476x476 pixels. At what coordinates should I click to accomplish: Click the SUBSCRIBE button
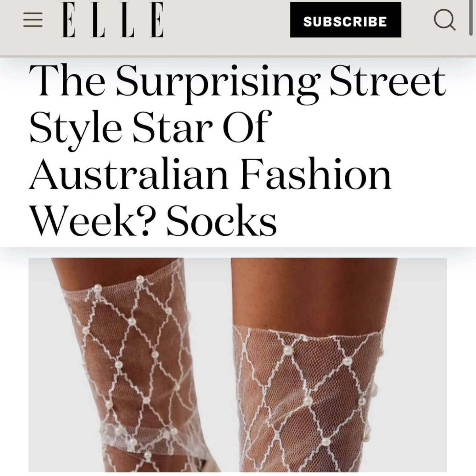pos(345,20)
